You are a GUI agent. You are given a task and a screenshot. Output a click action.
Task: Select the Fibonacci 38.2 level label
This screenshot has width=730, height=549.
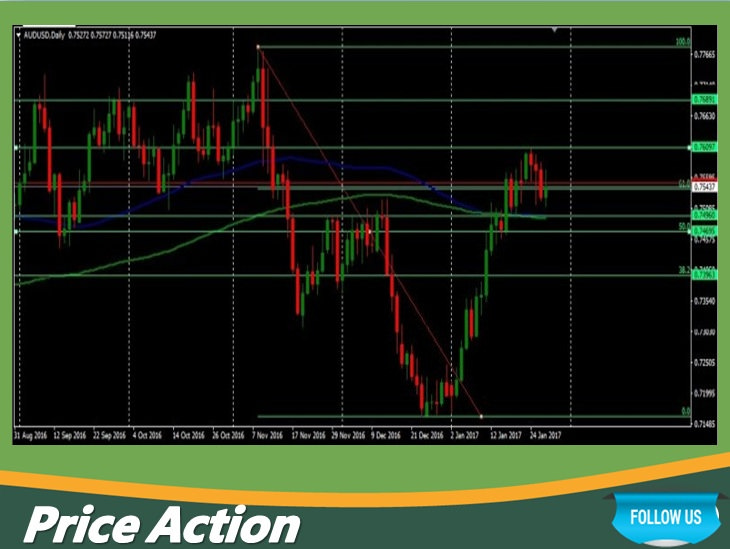683,270
